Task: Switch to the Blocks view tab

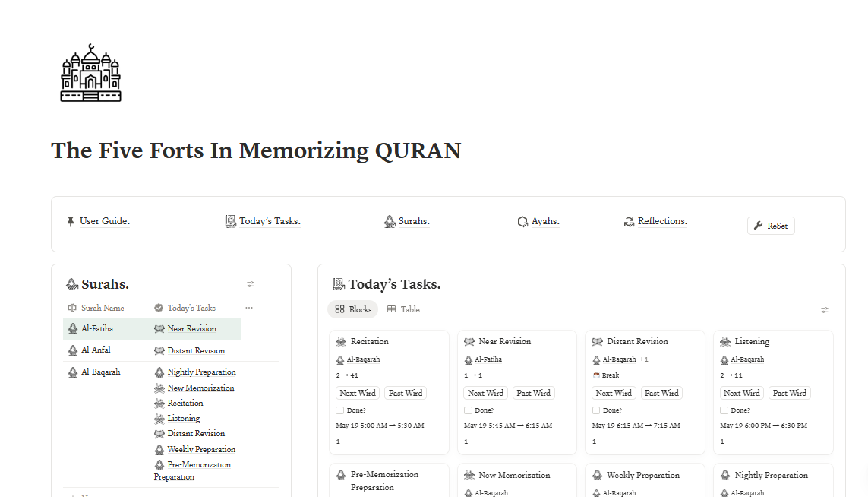Action: (x=353, y=309)
